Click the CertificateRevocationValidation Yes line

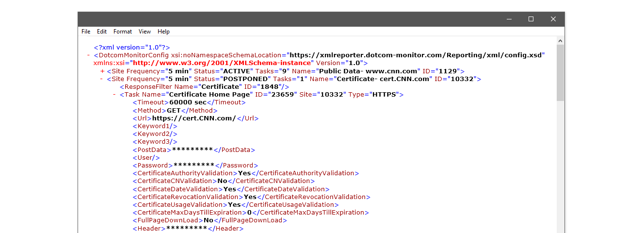251,197
